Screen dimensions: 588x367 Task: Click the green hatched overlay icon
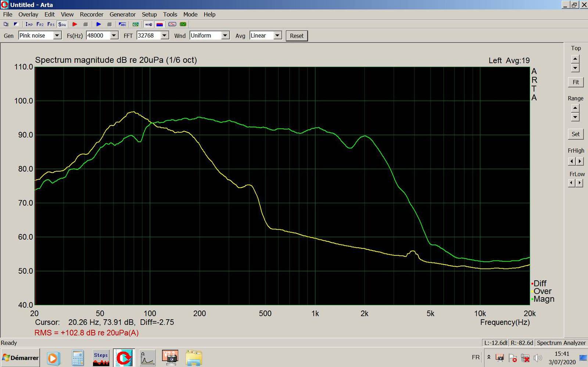click(x=136, y=24)
